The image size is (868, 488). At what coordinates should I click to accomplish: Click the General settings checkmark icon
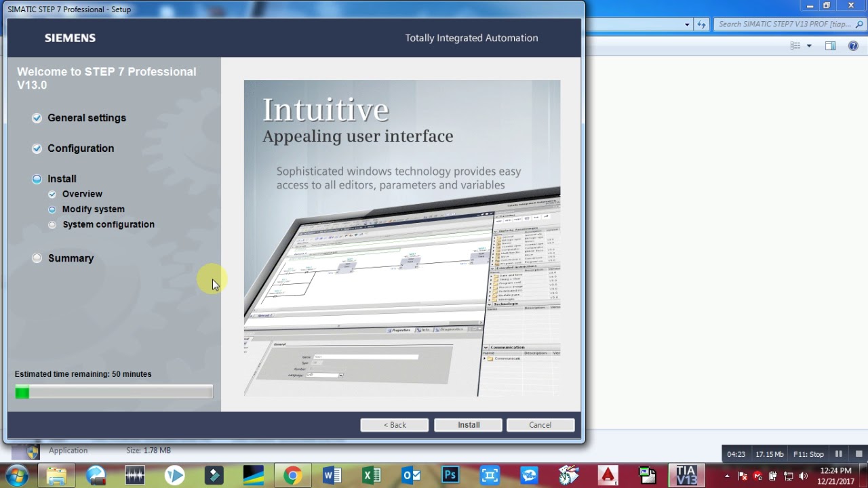pyautogui.click(x=37, y=118)
